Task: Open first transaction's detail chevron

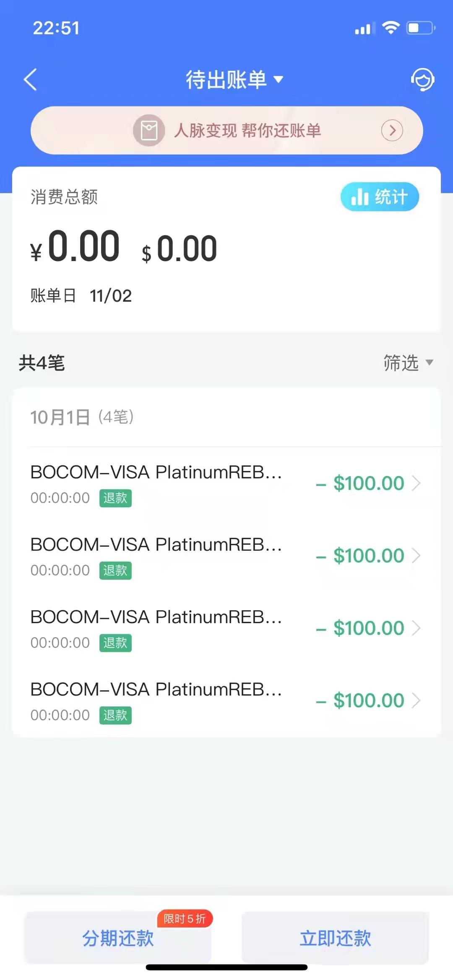Action: coord(416,483)
